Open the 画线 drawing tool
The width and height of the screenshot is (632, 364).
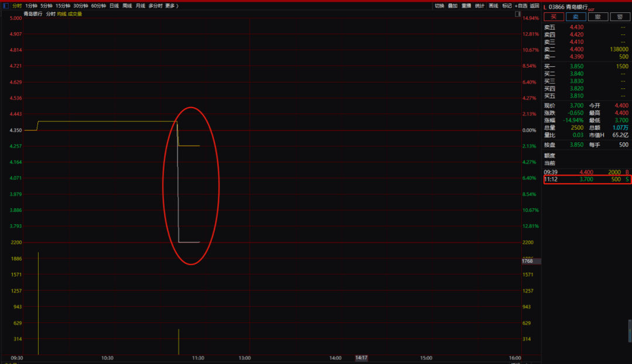(493, 6)
